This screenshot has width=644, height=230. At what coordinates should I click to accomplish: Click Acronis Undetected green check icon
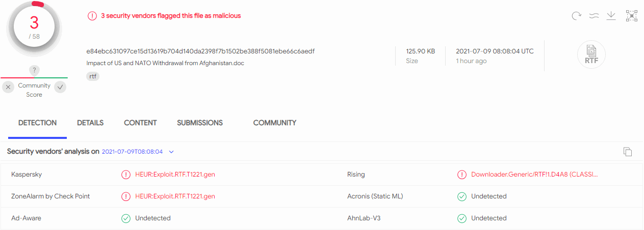point(462,196)
